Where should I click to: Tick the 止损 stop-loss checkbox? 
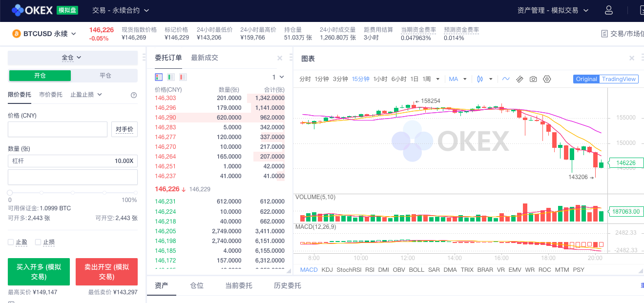click(38, 242)
